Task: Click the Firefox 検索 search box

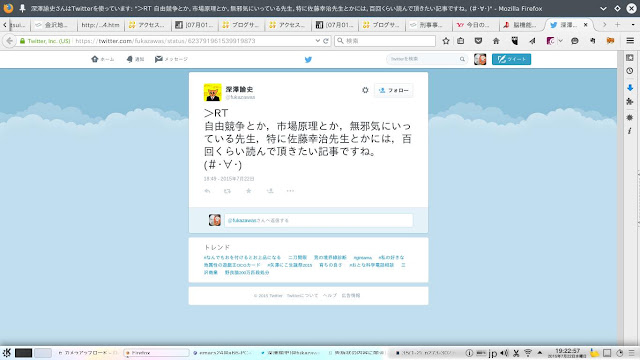Action: pyautogui.click(x=384, y=41)
